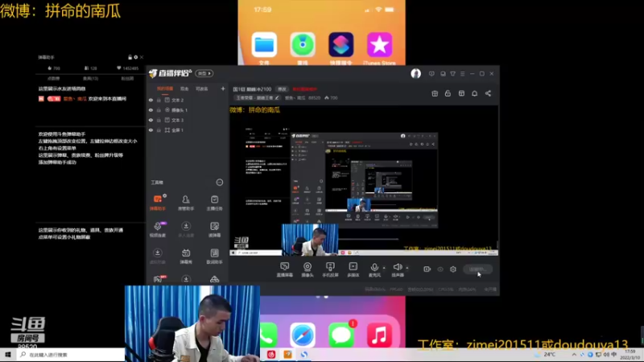Screen dimensions: 644x362
Task: Open iTunes Store app on phone screen
Action: point(379,45)
